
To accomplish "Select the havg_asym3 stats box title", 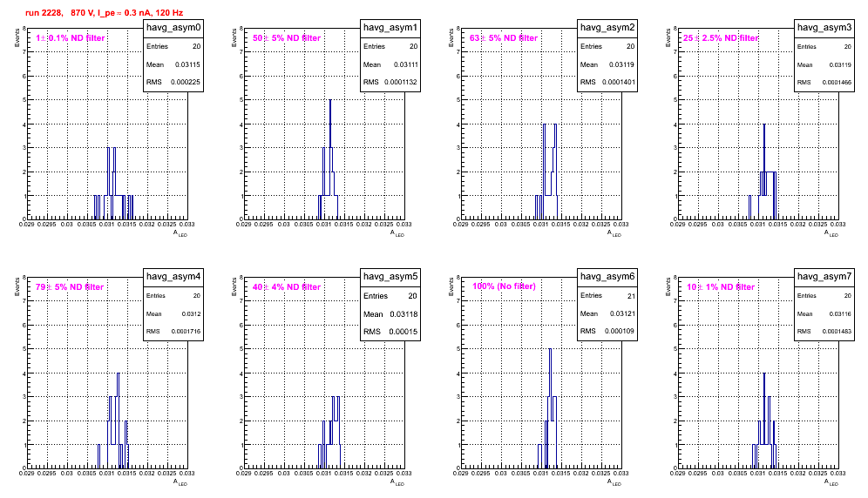I will click(824, 27).
